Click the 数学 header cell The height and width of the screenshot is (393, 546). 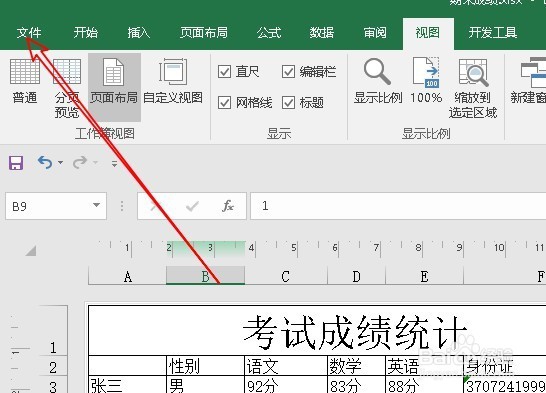point(356,366)
